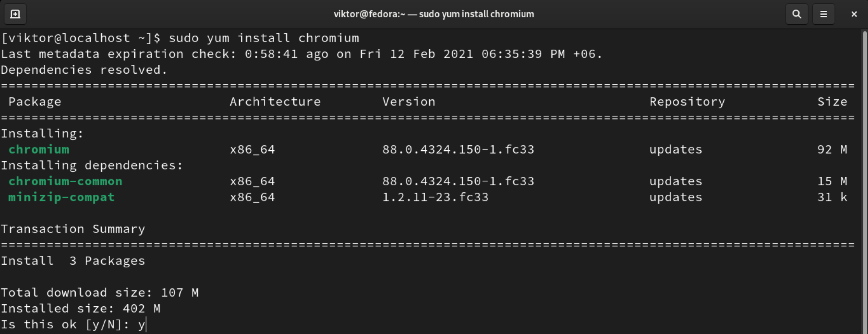Click the 'Repository' column header
868x334 pixels.
tap(687, 102)
